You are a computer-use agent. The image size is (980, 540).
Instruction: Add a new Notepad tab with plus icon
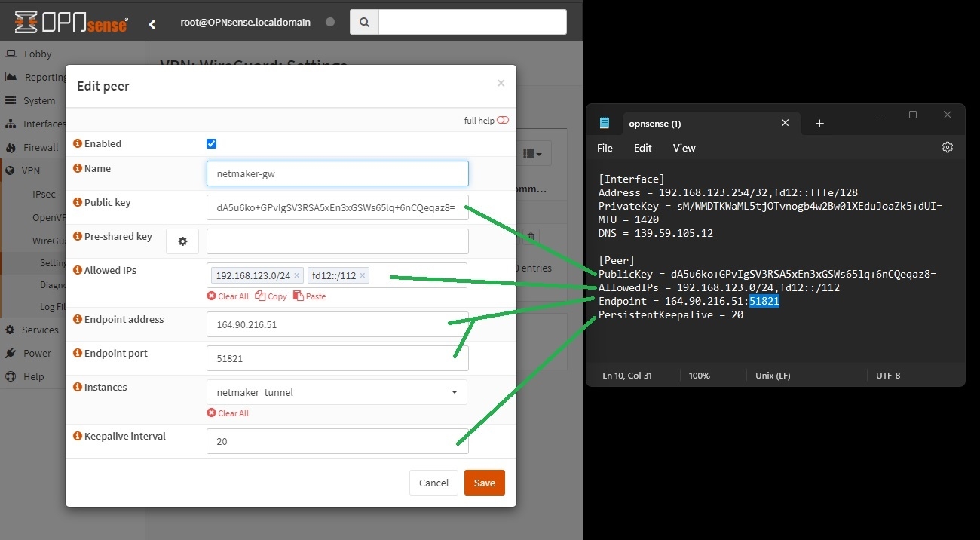(x=819, y=124)
